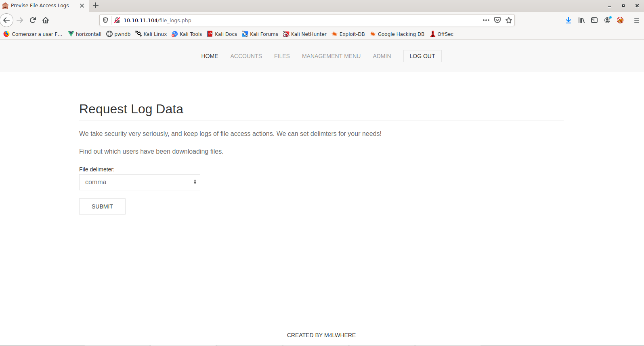This screenshot has height=346, width=644.
Task: Open the Exploit-DB bookmark
Action: pyautogui.click(x=348, y=34)
